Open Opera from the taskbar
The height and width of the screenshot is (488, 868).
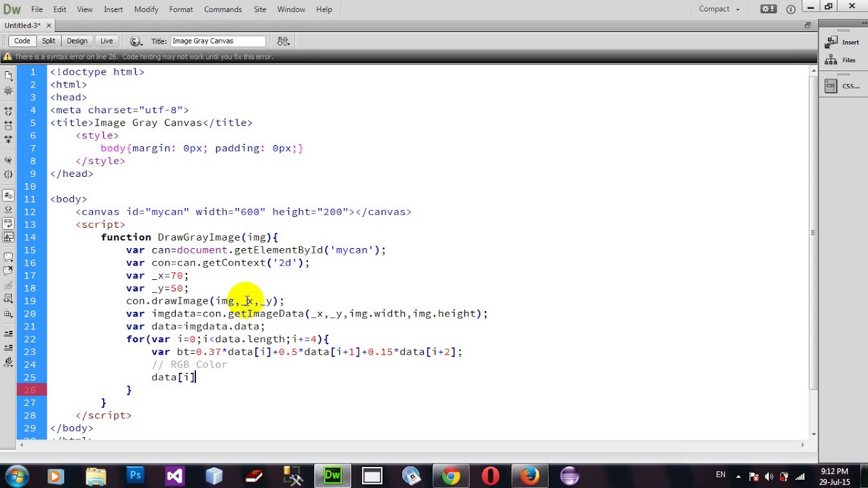click(490, 476)
